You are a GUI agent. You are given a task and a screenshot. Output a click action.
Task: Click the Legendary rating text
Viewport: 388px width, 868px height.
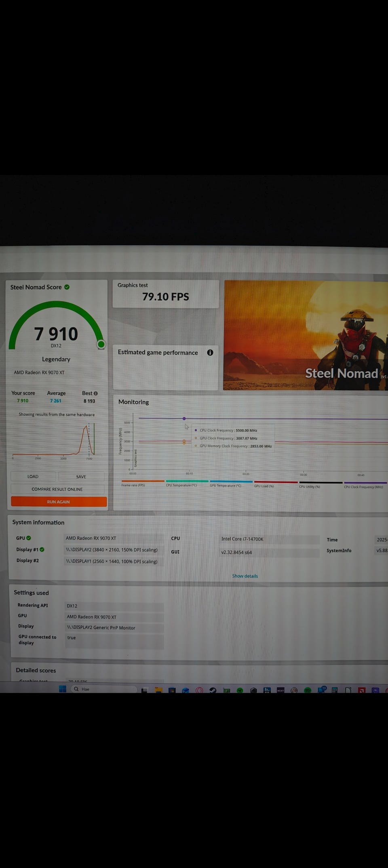[x=56, y=359]
